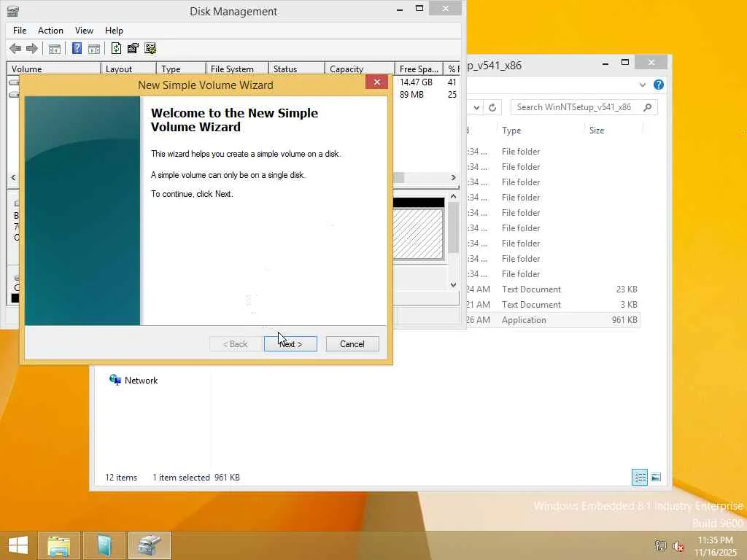
Task: Click the down arrow of the disk pane scrollbar
Action: tap(453, 285)
